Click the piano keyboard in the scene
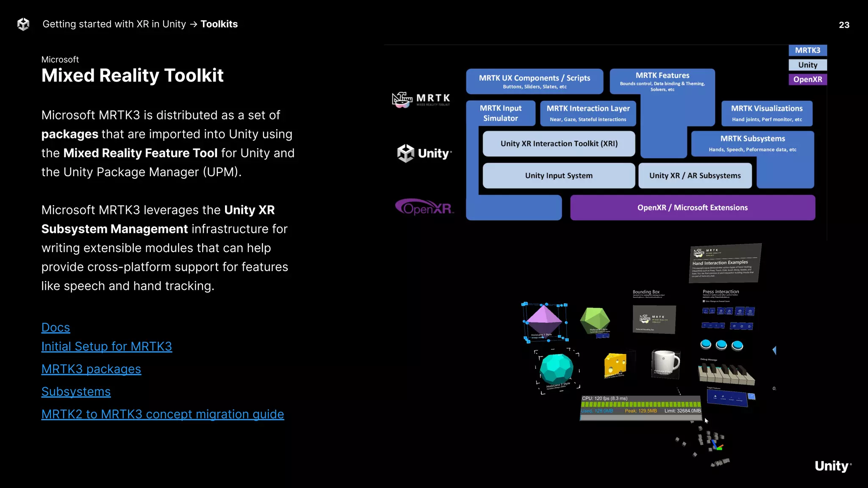Viewport: 868px width, 488px height. coord(726,374)
